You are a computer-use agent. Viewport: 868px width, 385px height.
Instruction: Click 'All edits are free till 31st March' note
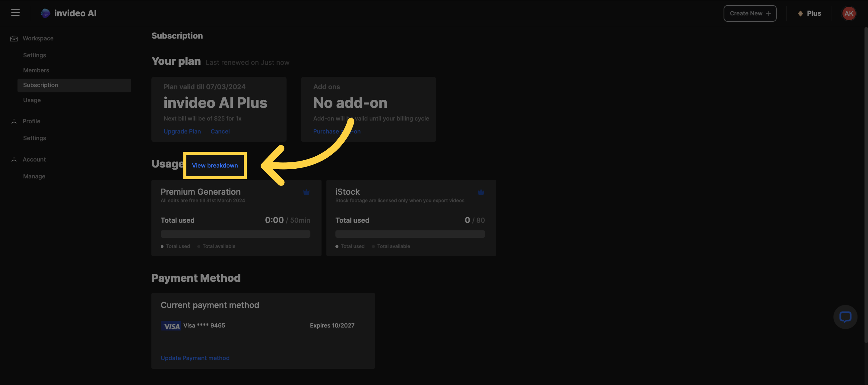[x=202, y=201]
